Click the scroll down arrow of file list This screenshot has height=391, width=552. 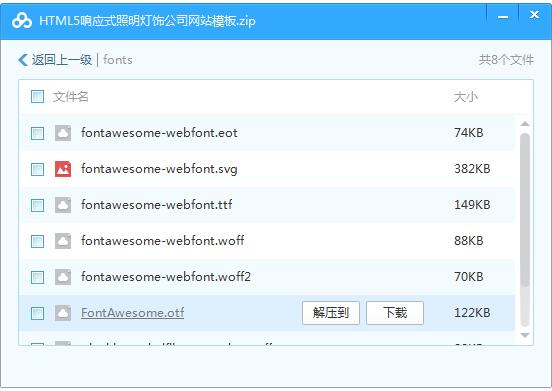pos(525,335)
